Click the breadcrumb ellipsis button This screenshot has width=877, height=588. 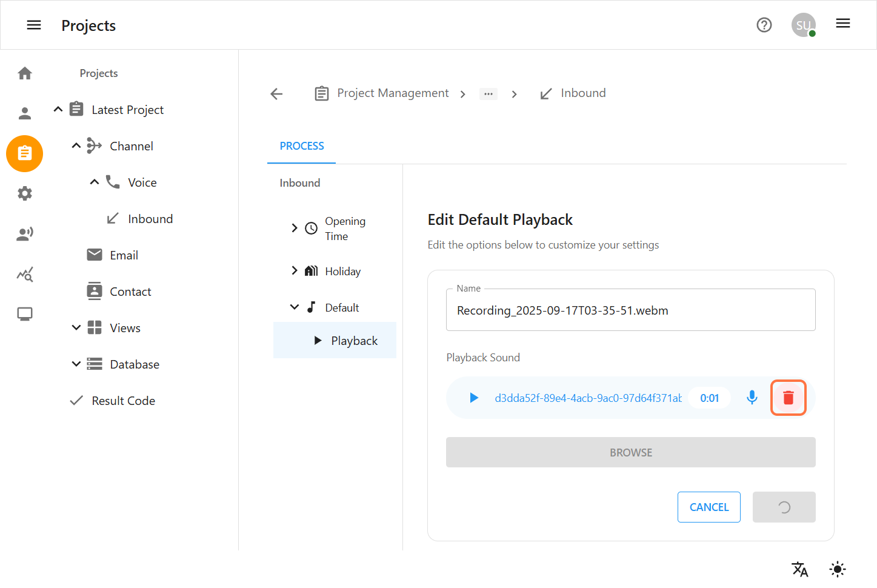(x=488, y=94)
